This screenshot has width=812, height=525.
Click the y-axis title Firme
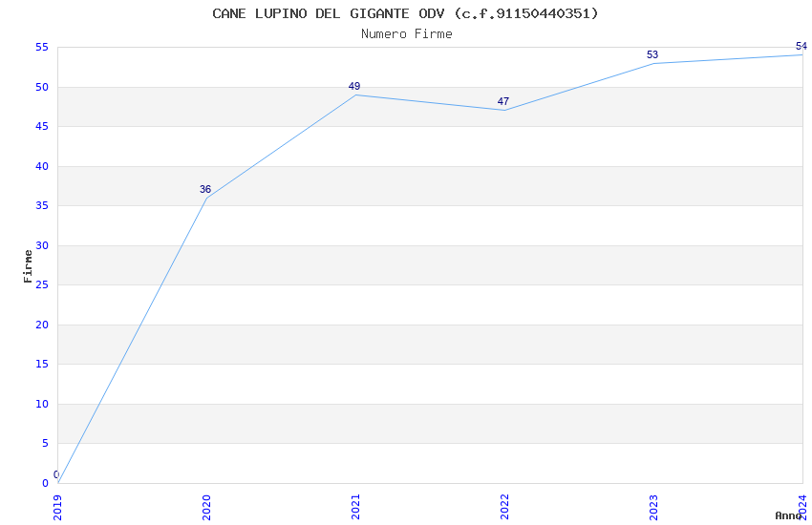tap(28, 266)
